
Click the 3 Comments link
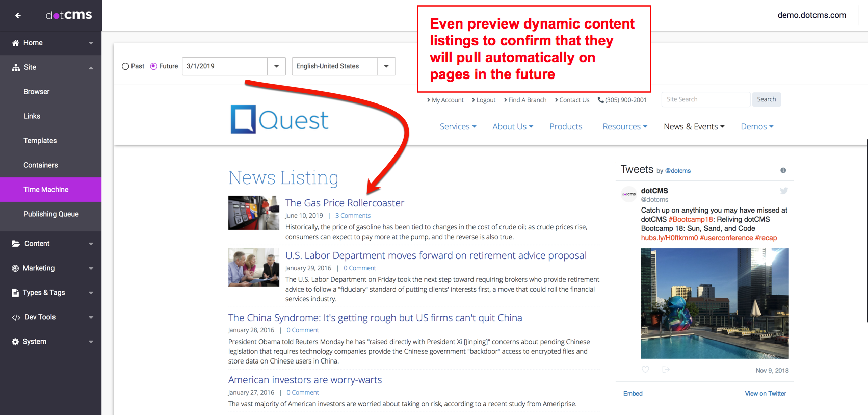pyautogui.click(x=353, y=216)
